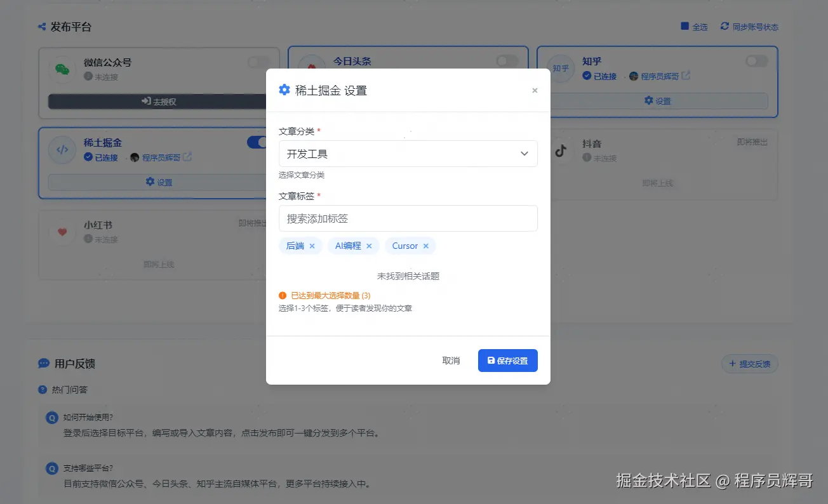
Task: Click the gear icon in dialog title
Action: (284, 90)
